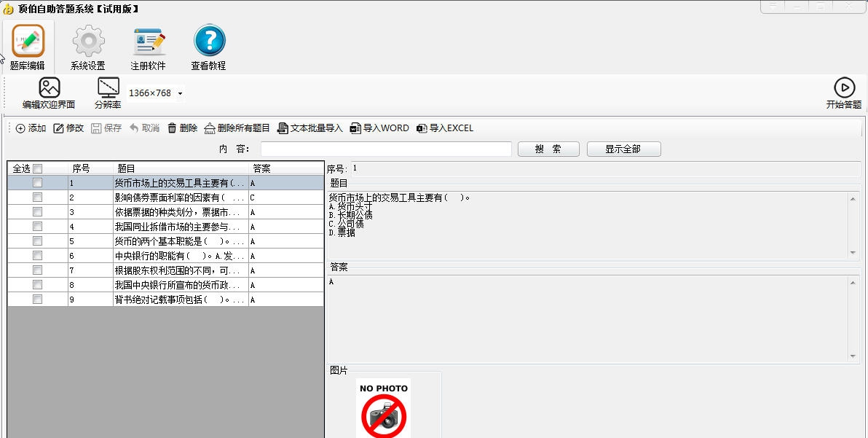Image resolution: width=868 pixels, height=438 pixels.
Task: Click 显示全部 to show all questions
Action: click(x=623, y=149)
